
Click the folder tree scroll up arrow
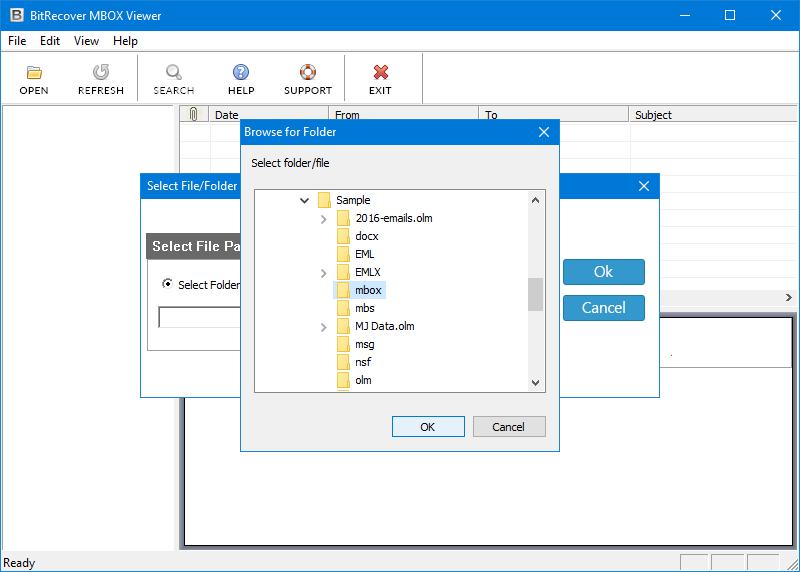click(535, 200)
